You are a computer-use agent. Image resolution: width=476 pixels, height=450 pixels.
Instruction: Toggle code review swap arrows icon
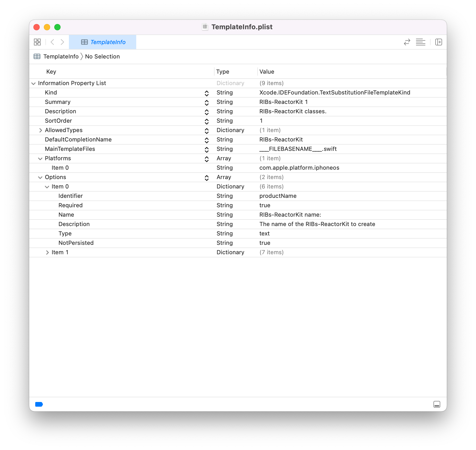[407, 42]
